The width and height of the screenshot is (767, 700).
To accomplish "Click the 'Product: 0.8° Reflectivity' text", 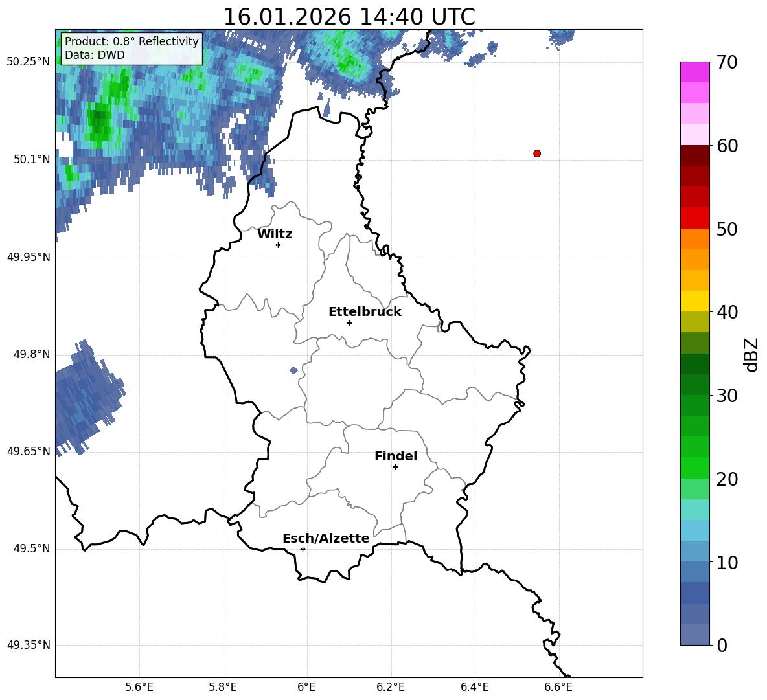I will 132,41.
